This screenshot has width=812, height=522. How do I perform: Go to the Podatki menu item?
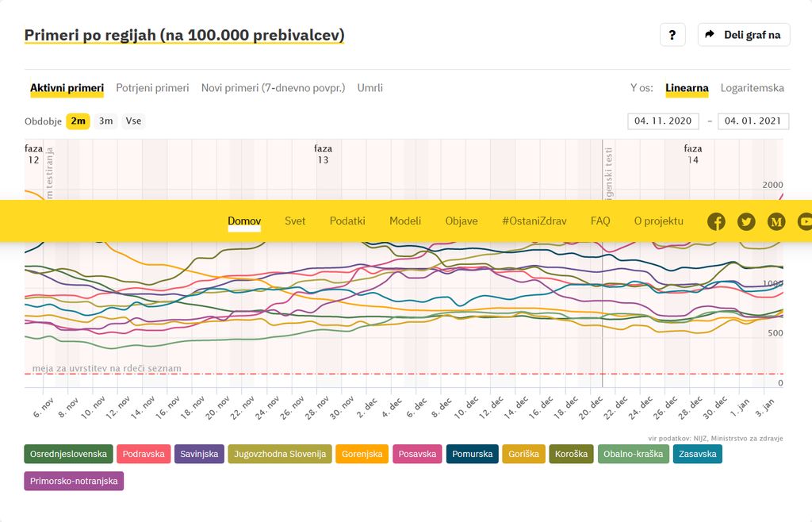click(x=347, y=221)
